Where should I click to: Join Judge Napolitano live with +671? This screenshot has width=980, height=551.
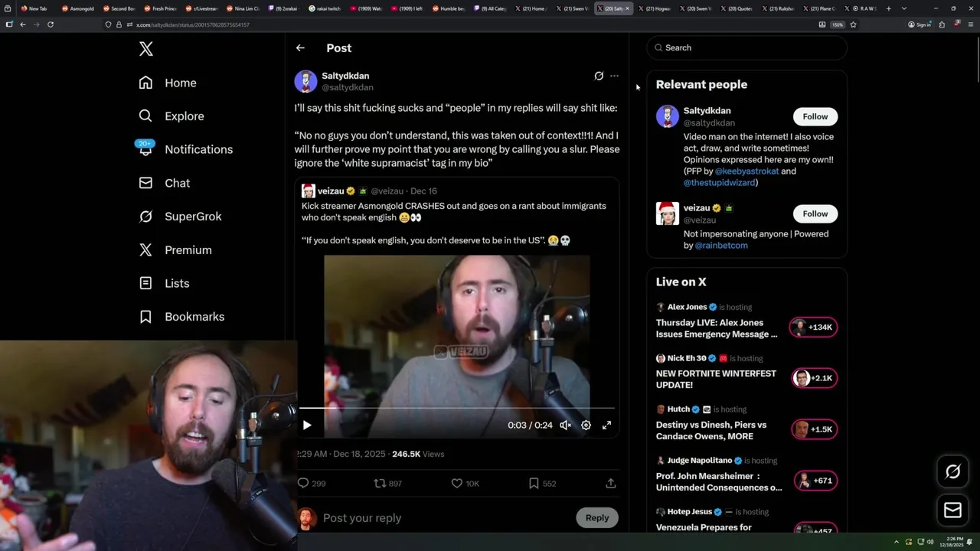(x=814, y=481)
